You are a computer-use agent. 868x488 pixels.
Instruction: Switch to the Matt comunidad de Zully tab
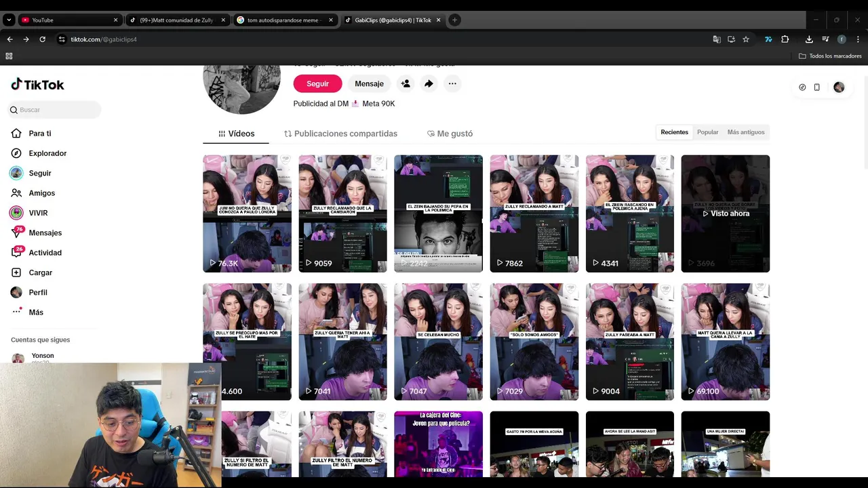(177, 20)
